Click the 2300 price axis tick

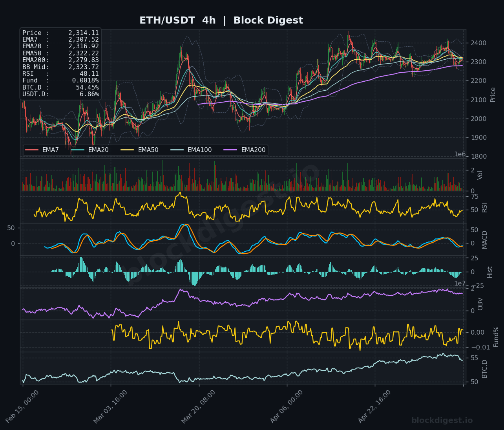coord(478,62)
